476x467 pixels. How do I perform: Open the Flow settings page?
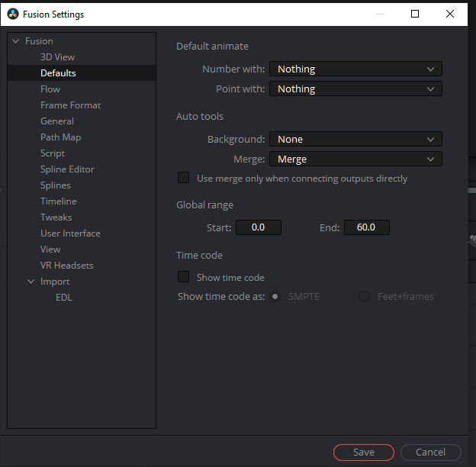50,89
